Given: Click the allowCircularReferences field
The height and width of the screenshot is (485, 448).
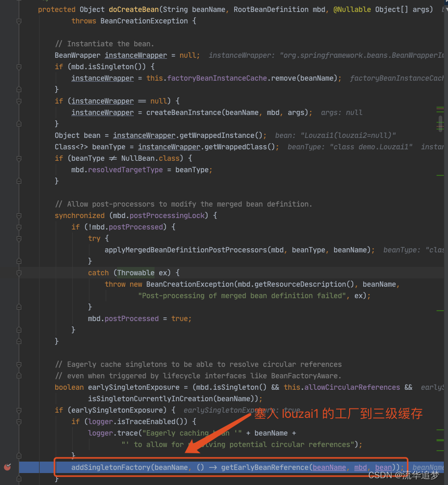Looking at the screenshot, I should (352, 387).
